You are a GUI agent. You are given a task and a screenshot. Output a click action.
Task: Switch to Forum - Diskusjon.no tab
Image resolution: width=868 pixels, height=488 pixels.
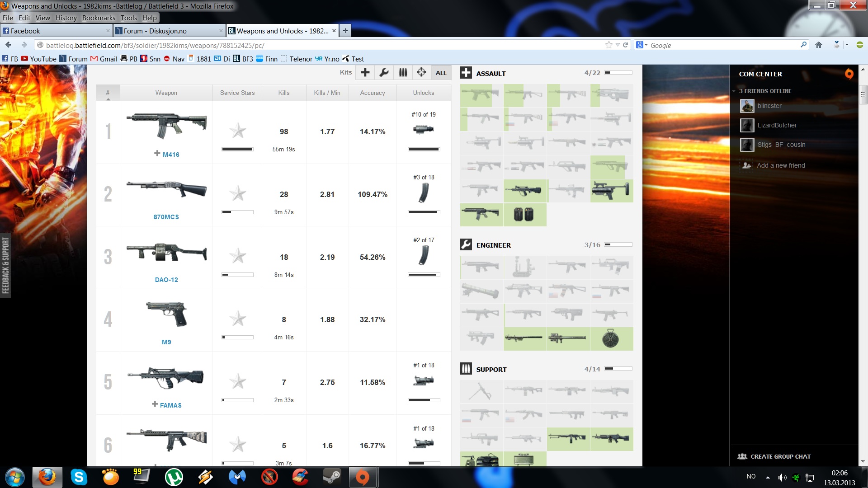169,31
